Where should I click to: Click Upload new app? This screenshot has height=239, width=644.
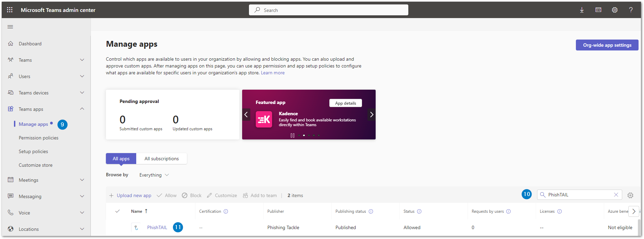(130, 195)
